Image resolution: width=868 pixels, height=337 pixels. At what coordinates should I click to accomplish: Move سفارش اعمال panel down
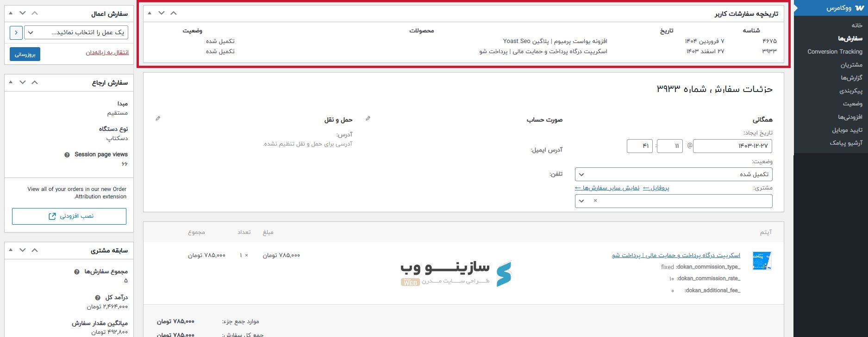coord(23,13)
